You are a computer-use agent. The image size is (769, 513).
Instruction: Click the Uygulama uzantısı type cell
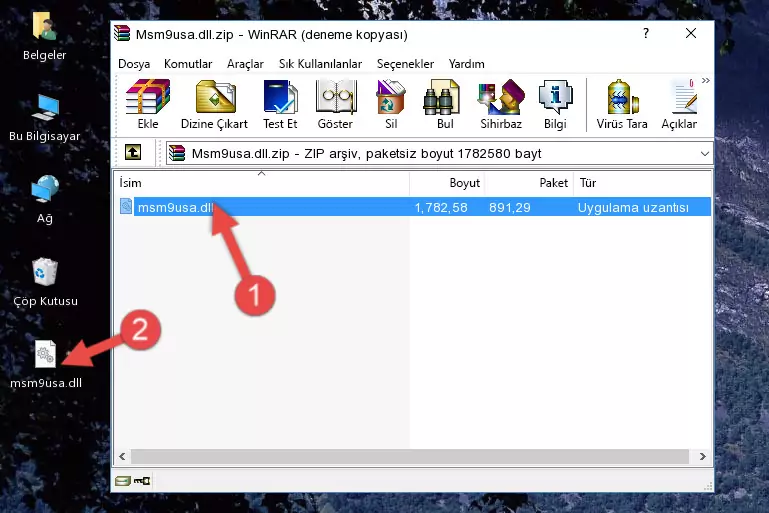[x=633, y=207]
